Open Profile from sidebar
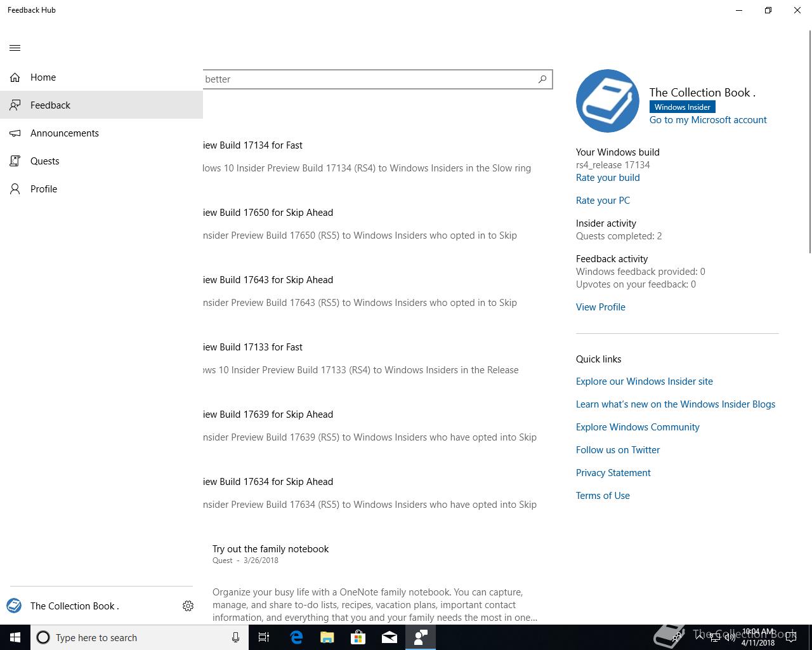 tap(101, 189)
